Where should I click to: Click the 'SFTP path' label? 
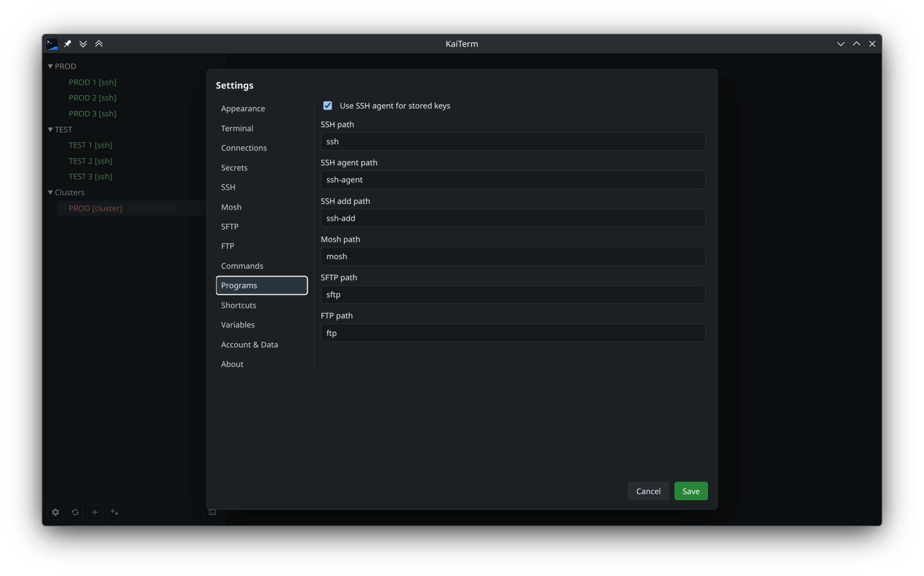(339, 277)
